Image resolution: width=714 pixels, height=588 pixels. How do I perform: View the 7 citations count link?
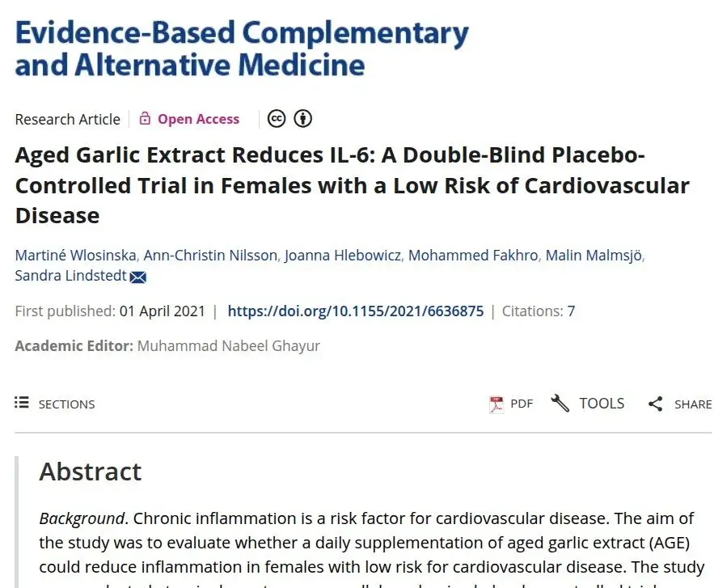pyautogui.click(x=571, y=311)
